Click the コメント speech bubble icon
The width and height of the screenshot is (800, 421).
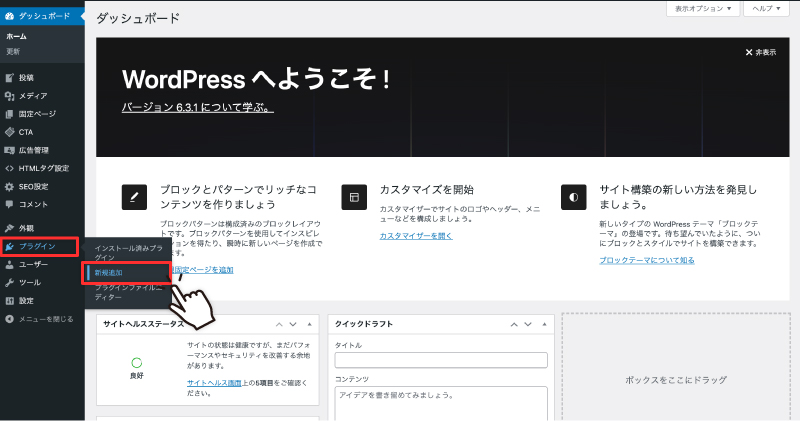(x=9, y=204)
